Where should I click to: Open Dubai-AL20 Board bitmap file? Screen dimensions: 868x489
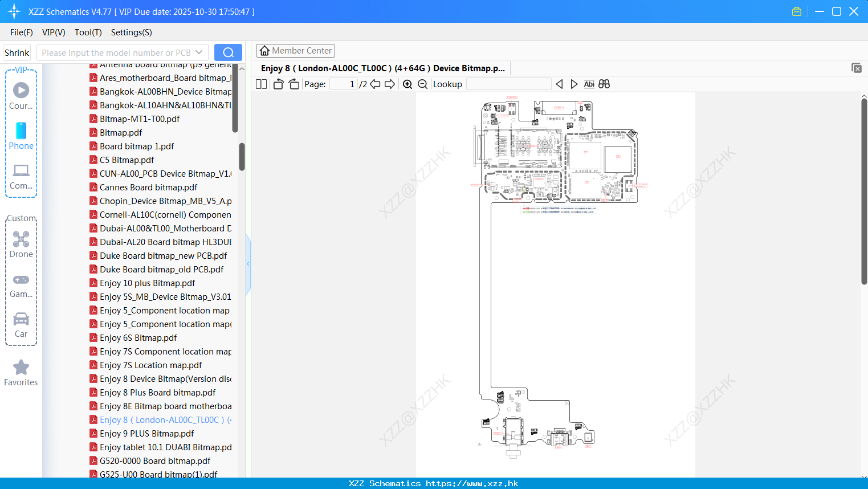tap(160, 242)
